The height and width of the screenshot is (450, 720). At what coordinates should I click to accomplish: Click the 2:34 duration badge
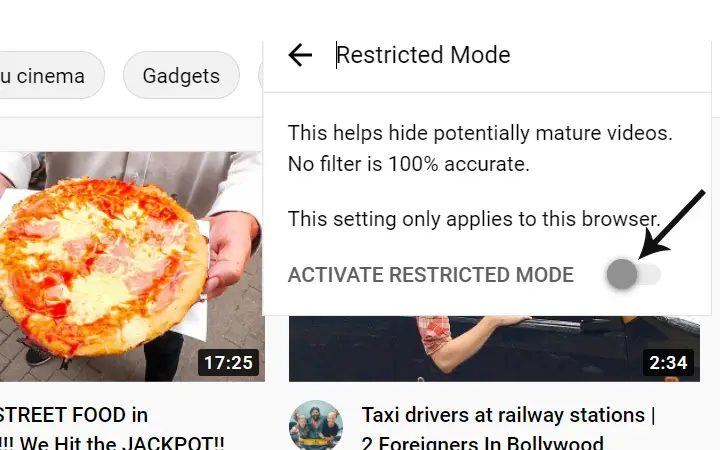tap(668, 362)
